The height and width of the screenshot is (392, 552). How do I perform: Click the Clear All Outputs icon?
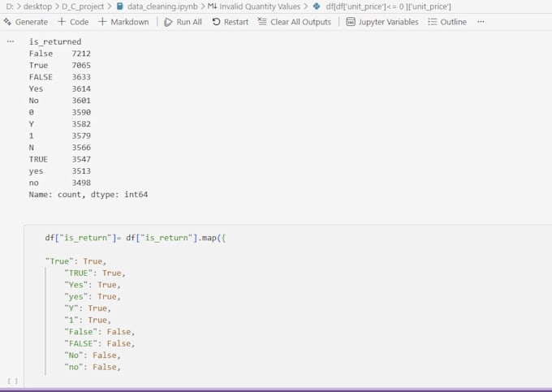tap(262, 22)
